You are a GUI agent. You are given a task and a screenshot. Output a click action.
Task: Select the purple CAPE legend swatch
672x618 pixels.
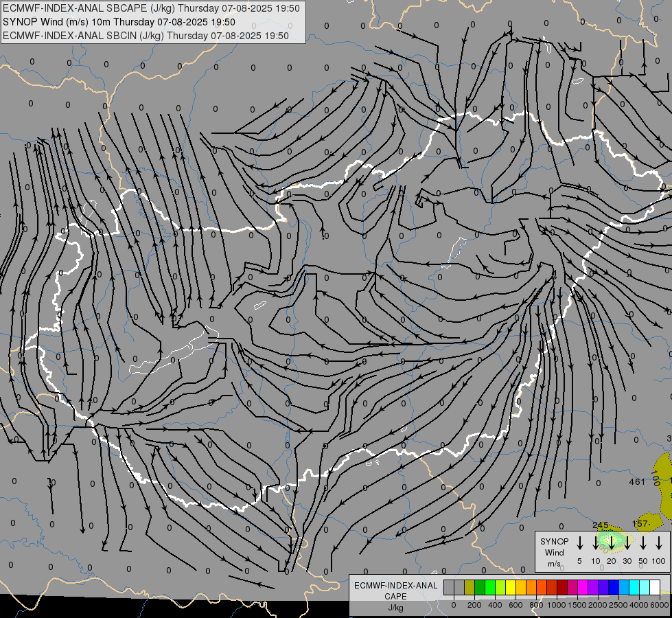(x=594, y=587)
